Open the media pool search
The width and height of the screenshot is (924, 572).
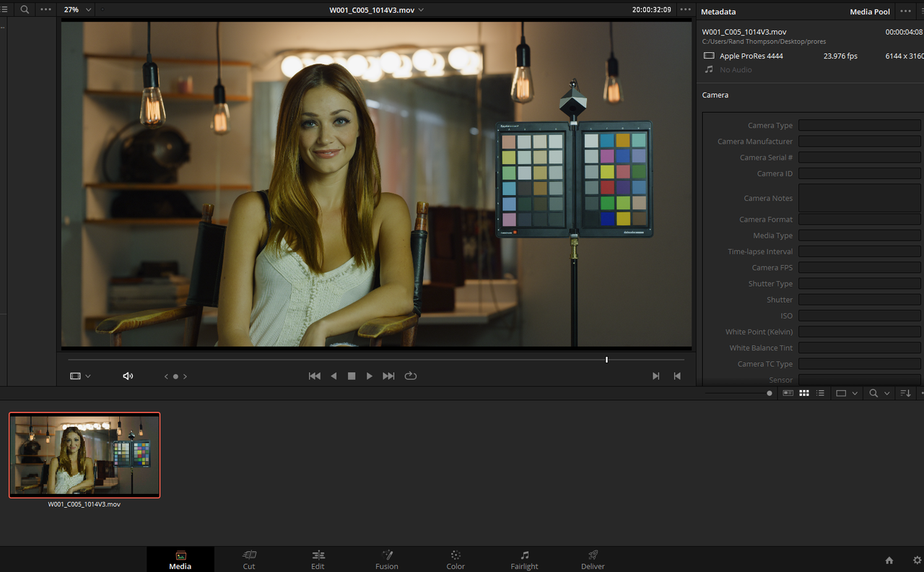click(873, 394)
